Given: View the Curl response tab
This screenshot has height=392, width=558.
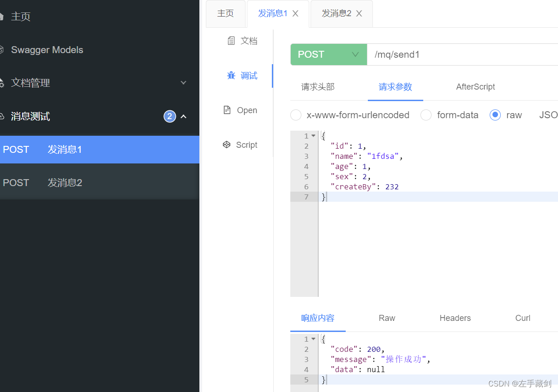Looking at the screenshot, I should click(522, 318).
